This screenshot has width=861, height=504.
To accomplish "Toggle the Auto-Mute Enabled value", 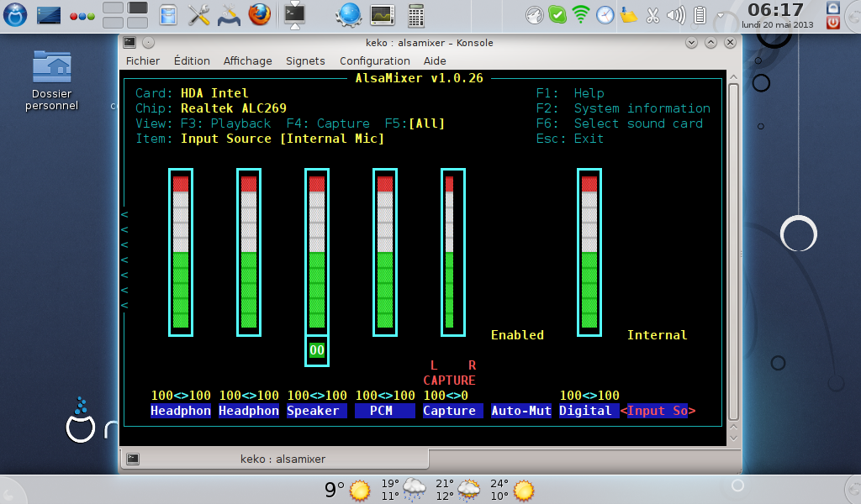I will click(517, 335).
